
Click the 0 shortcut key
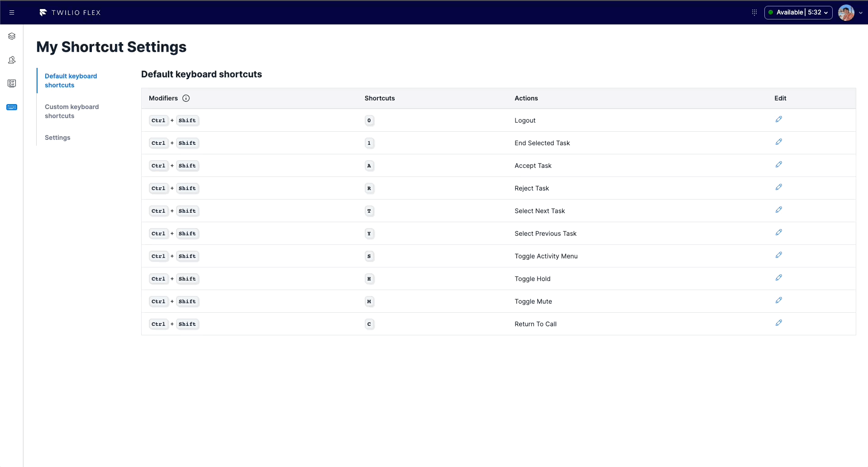(x=369, y=120)
